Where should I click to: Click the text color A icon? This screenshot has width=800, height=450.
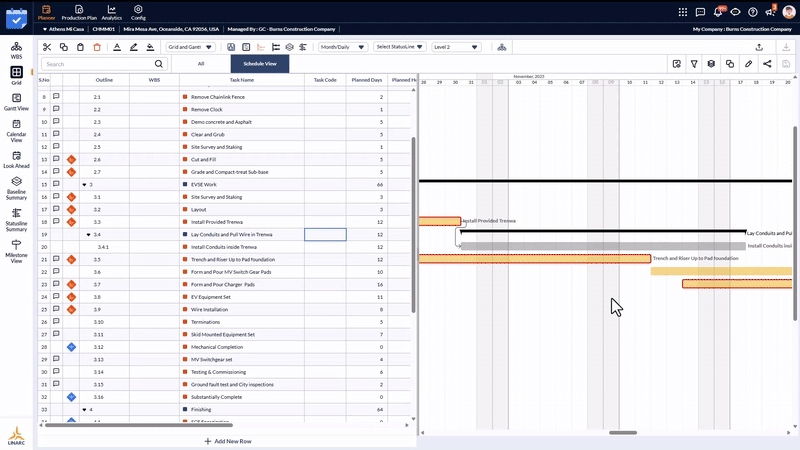(117, 47)
